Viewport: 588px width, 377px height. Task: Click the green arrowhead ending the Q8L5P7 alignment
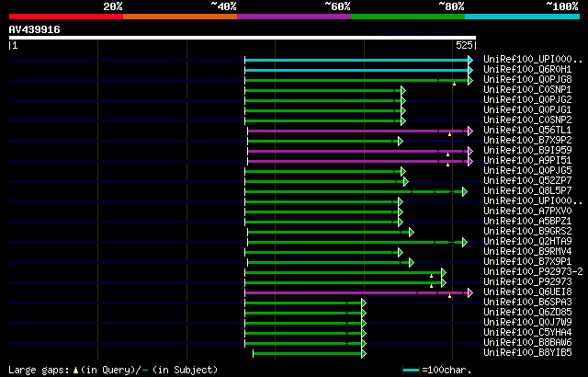[x=465, y=191]
